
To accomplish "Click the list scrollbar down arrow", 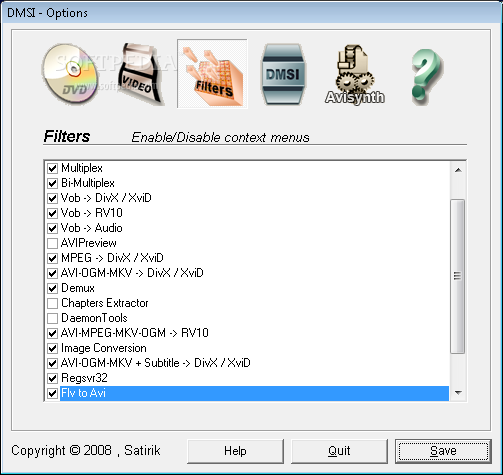I will (x=458, y=393).
